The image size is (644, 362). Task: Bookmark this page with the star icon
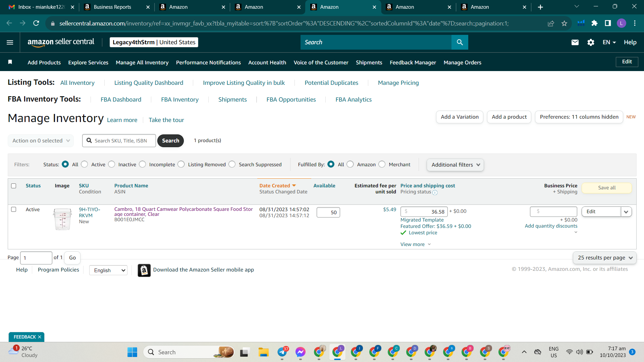[x=564, y=23]
